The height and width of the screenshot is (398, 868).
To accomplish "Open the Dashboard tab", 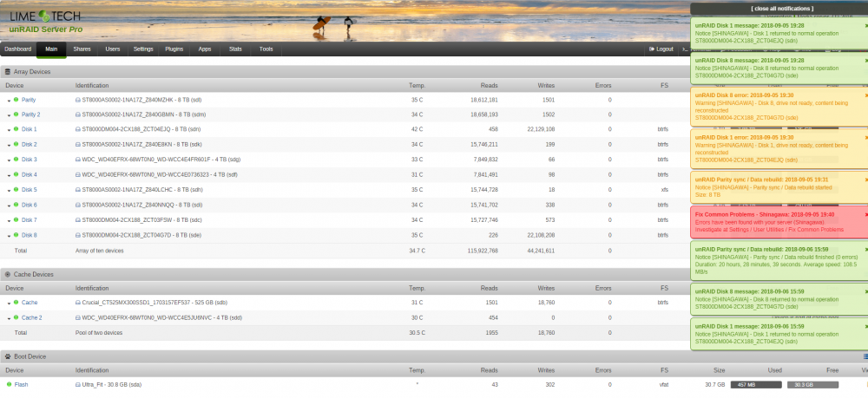I will [x=18, y=49].
